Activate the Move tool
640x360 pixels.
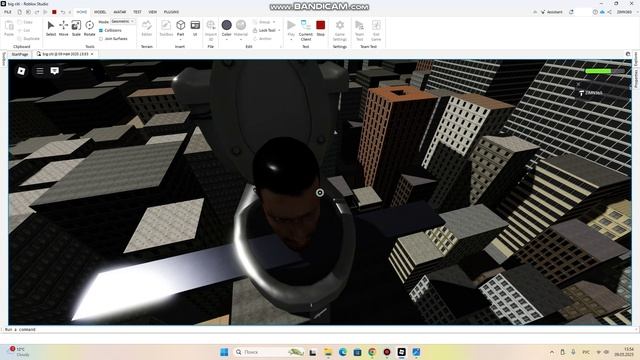pos(63,28)
